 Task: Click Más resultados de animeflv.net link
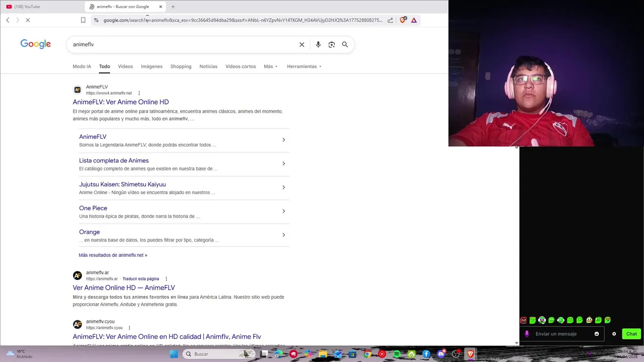coord(113,255)
